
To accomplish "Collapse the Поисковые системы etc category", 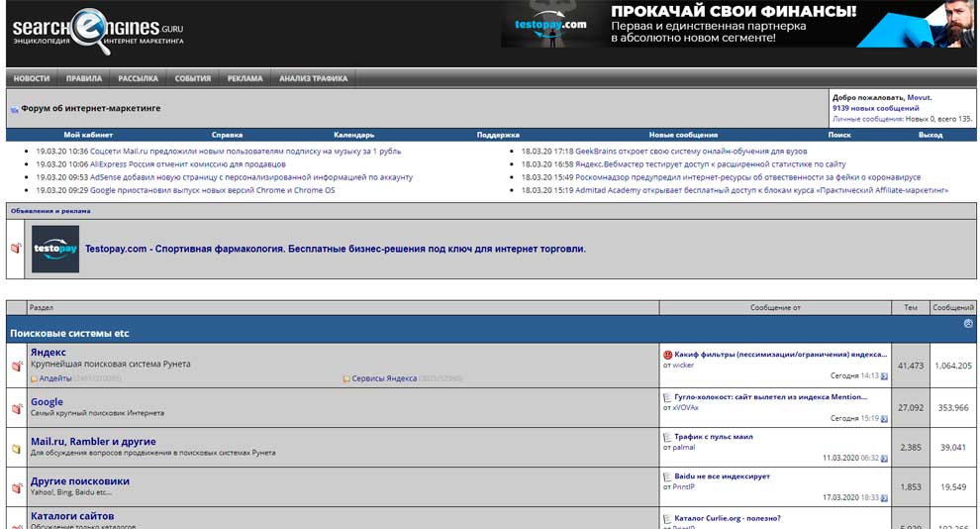I will [968, 324].
